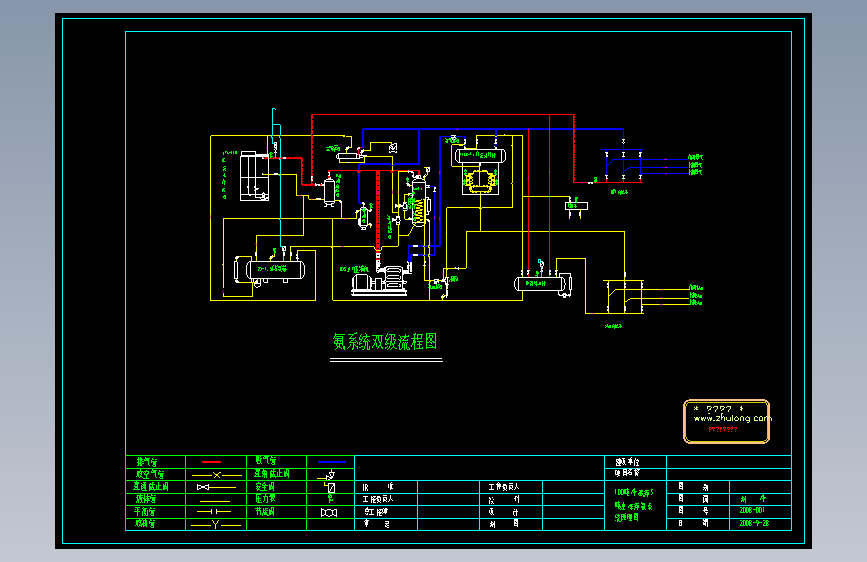The width and height of the screenshot is (867, 562).
Task: Select the right-angle stop valve legend symbol
Action: pyautogui.click(x=327, y=475)
